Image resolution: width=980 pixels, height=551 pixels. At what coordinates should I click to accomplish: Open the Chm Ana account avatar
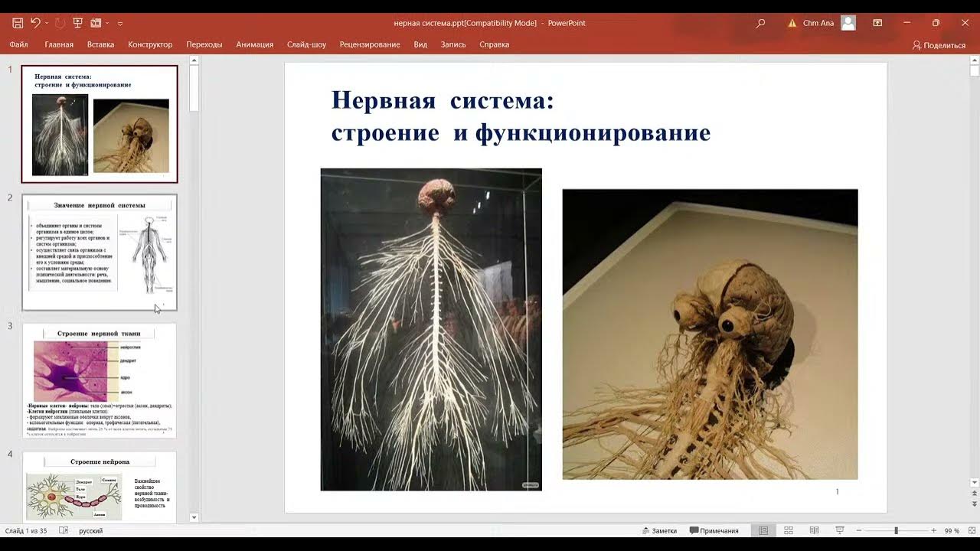tap(848, 23)
